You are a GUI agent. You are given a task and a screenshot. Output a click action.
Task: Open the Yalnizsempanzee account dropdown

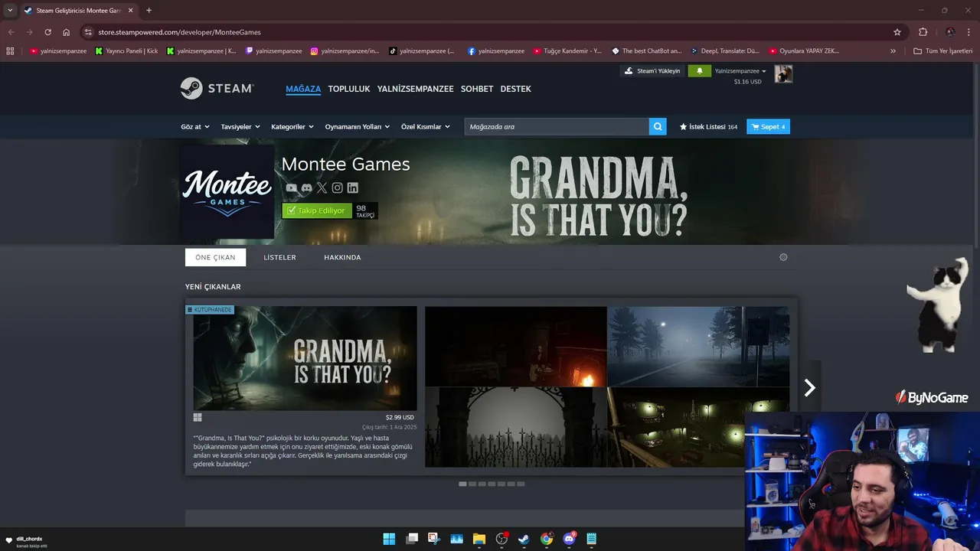740,70
